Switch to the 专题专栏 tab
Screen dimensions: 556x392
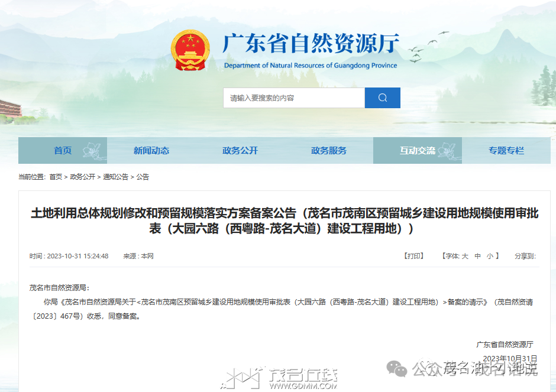[x=506, y=151]
